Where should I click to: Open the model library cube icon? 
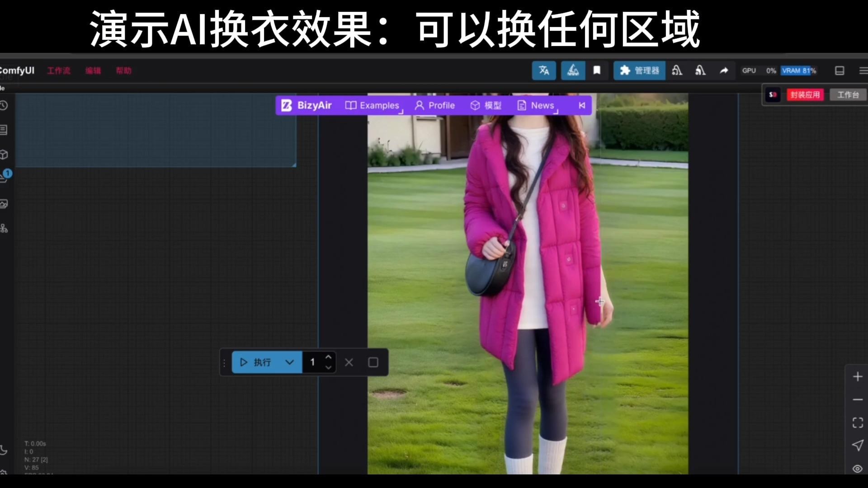[x=4, y=154]
